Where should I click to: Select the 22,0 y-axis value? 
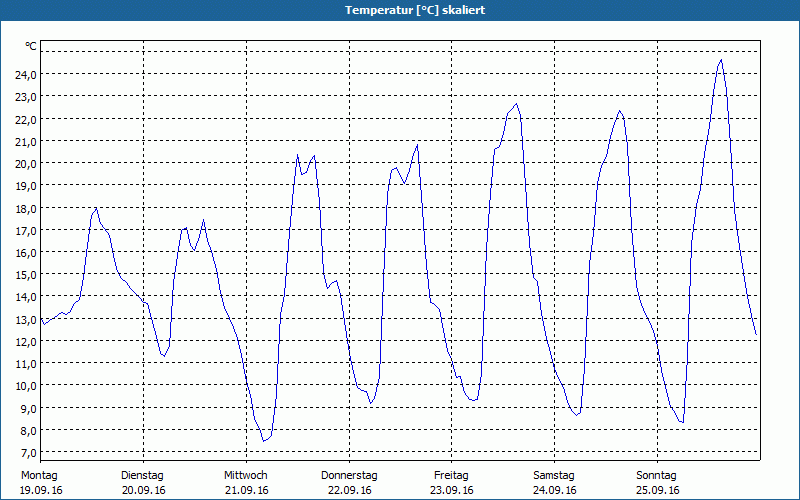(x=26, y=119)
